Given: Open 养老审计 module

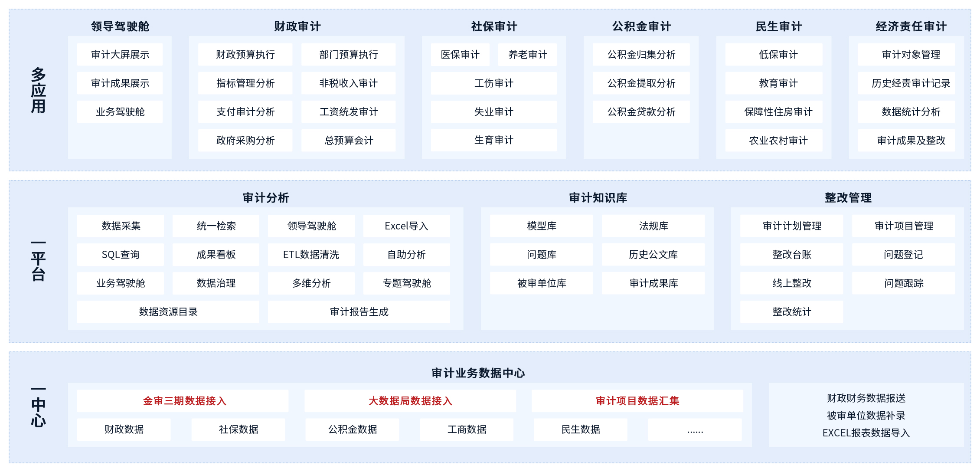Looking at the screenshot, I should click(x=527, y=55).
